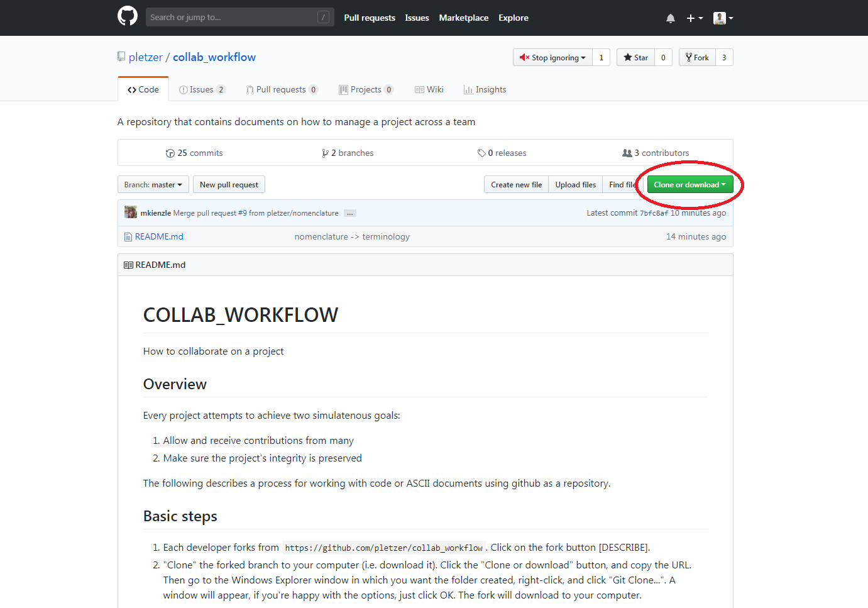Click Upload files
The image size is (868, 608).
[575, 184]
